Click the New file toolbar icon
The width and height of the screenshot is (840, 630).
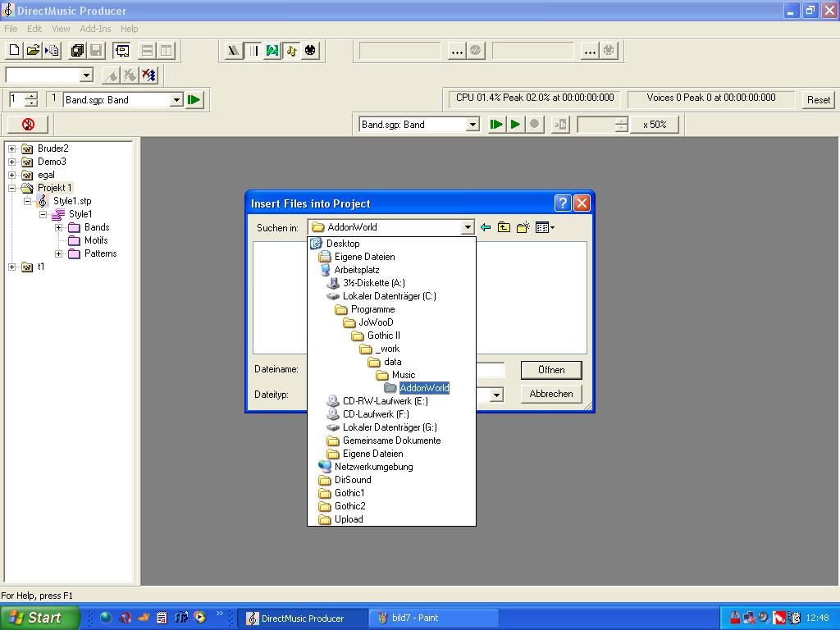tap(14, 51)
